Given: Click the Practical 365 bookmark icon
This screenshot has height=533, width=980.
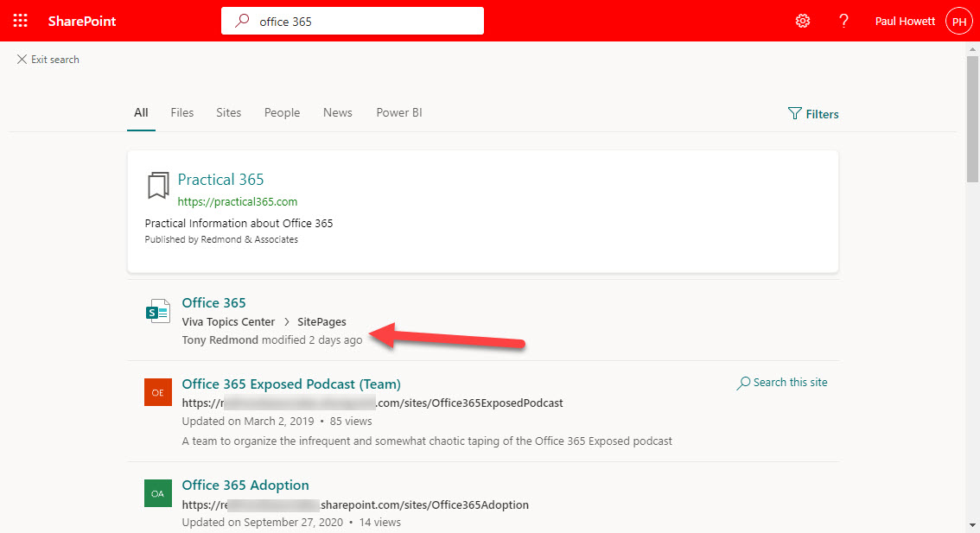Looking at the screenshot, I should 157,185.
